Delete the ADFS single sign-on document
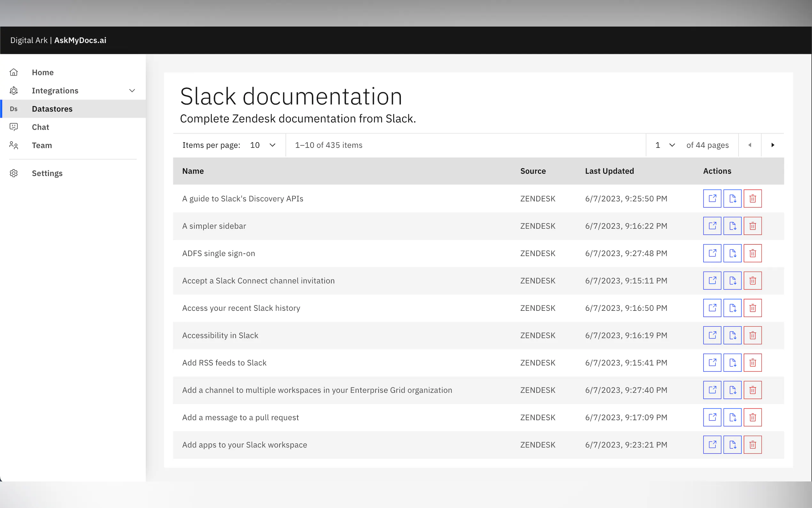 click(752, 253)
